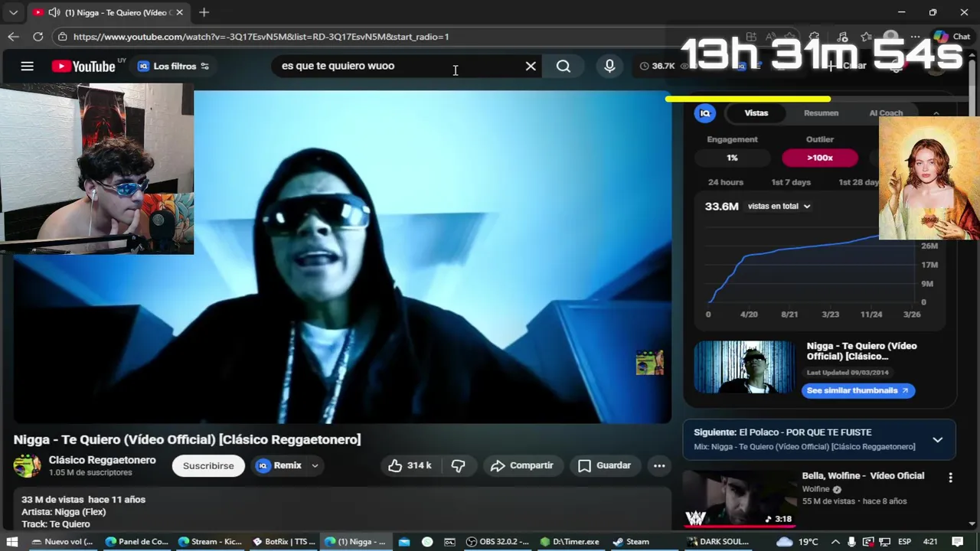Open the tab actions dropdown in the title bar
The width and height of the screenshot is (980, 551).
13,12
